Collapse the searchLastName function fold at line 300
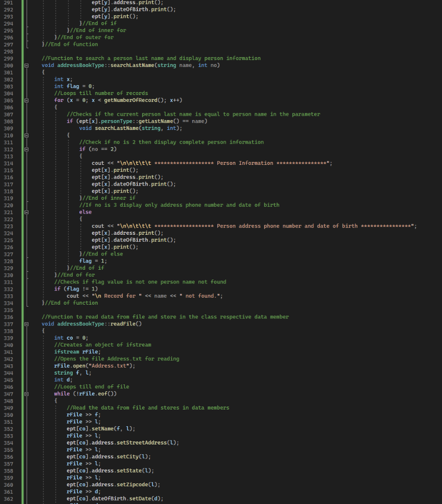 click(x=27, y=65)
